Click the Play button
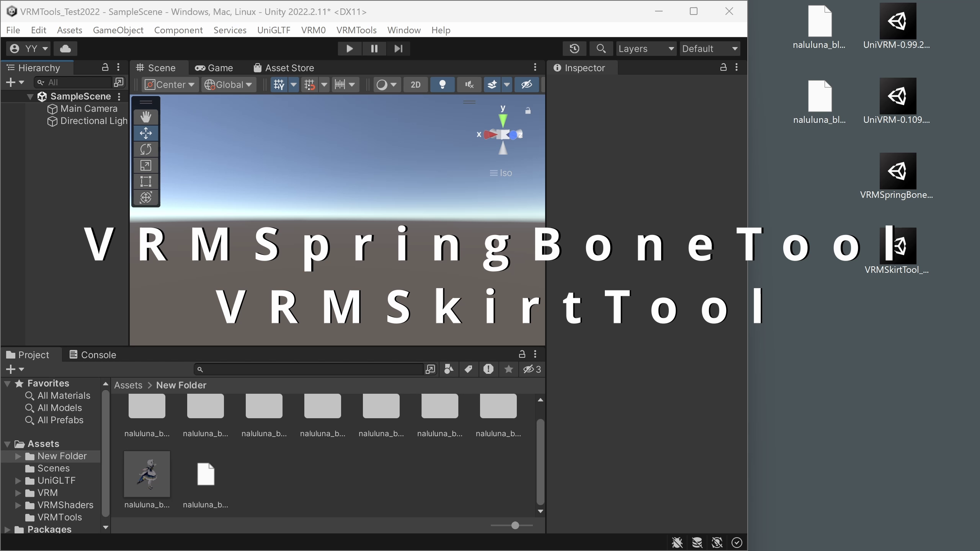Screen dimensions: 980x551 [349, 49]
